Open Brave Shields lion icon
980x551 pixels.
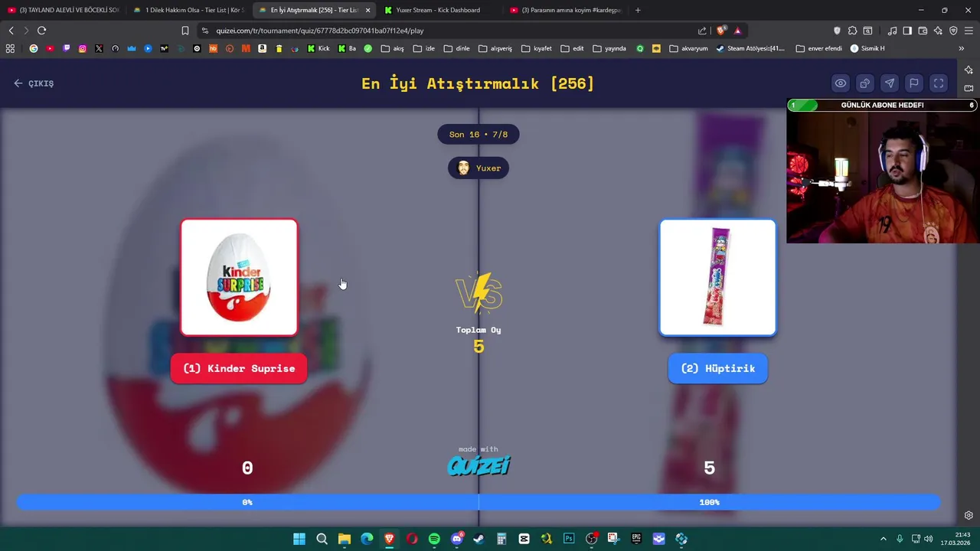[720, 31]
